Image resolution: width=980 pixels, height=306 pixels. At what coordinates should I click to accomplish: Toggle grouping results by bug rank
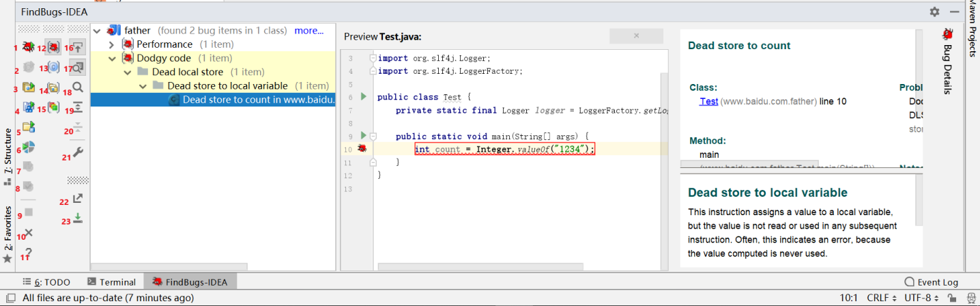(53, 107)
